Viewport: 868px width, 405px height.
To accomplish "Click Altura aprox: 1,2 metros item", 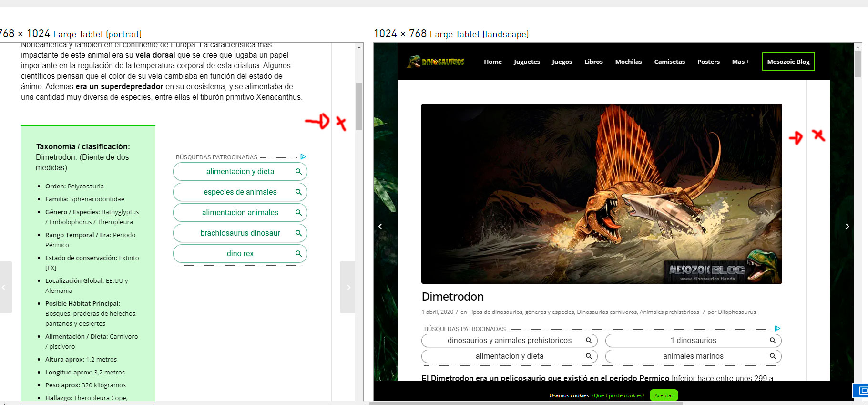I will (x=81, y=360).
